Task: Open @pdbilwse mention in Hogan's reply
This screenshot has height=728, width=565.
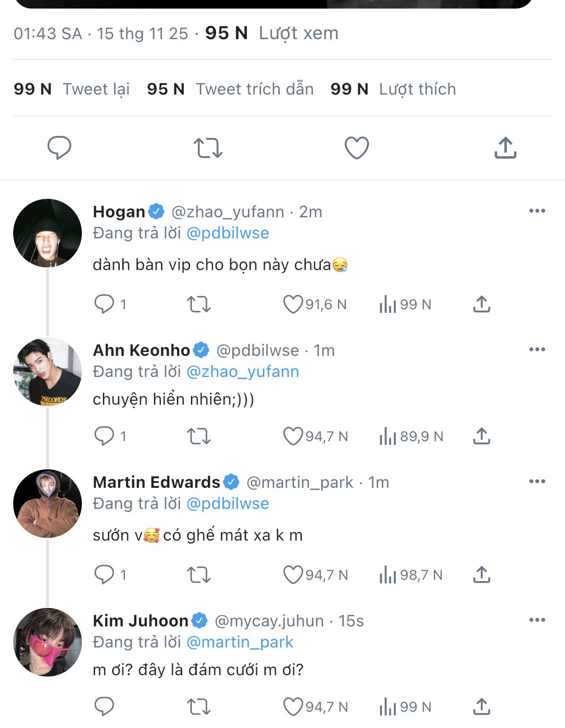Action: point(227,233)
